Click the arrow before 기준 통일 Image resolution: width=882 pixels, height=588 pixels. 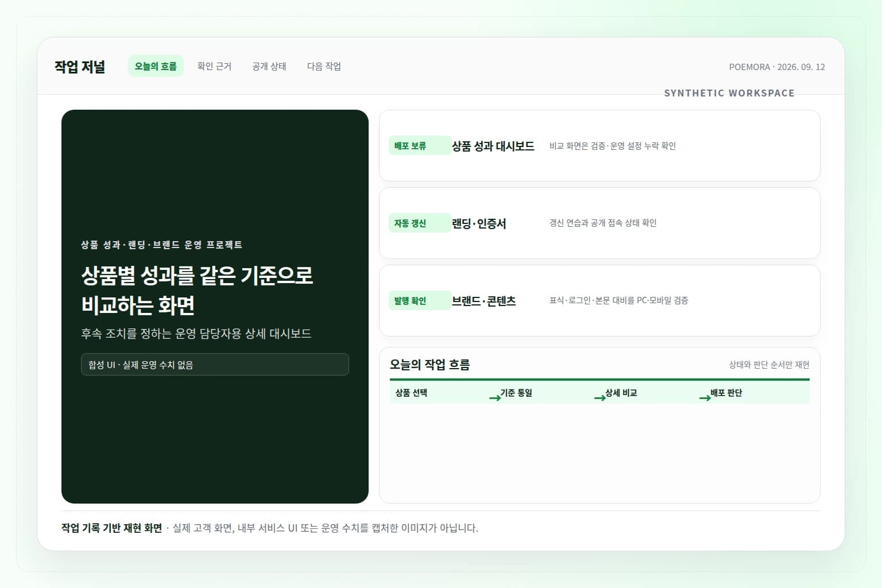pyautogui.click(x=495, y=397)
